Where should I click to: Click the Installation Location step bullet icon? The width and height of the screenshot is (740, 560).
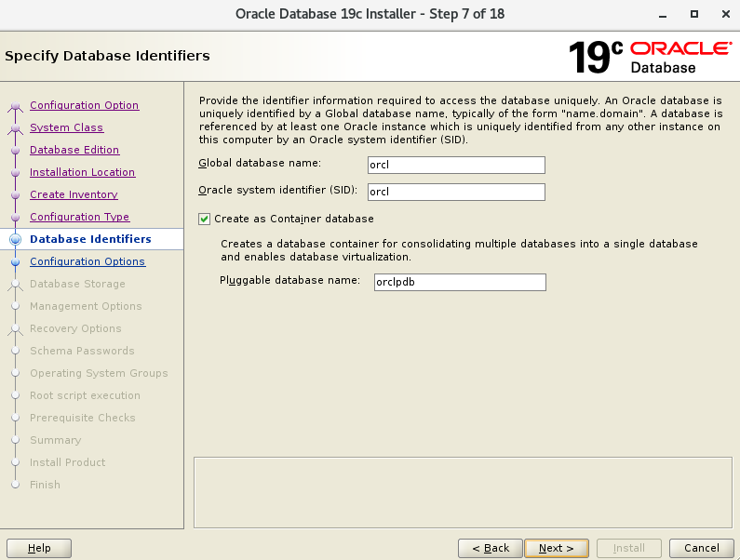click(x=16, y=173)
